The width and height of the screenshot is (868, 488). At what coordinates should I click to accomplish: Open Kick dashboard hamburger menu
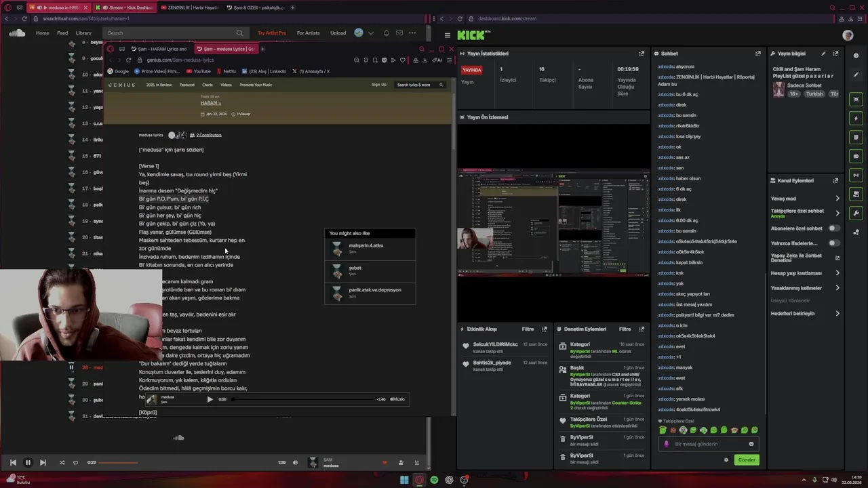(x=447, y=35)
